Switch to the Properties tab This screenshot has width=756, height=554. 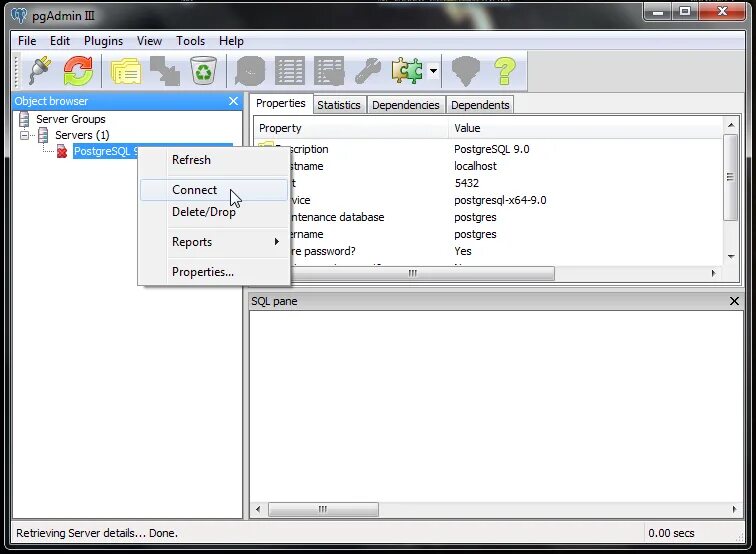281,103
